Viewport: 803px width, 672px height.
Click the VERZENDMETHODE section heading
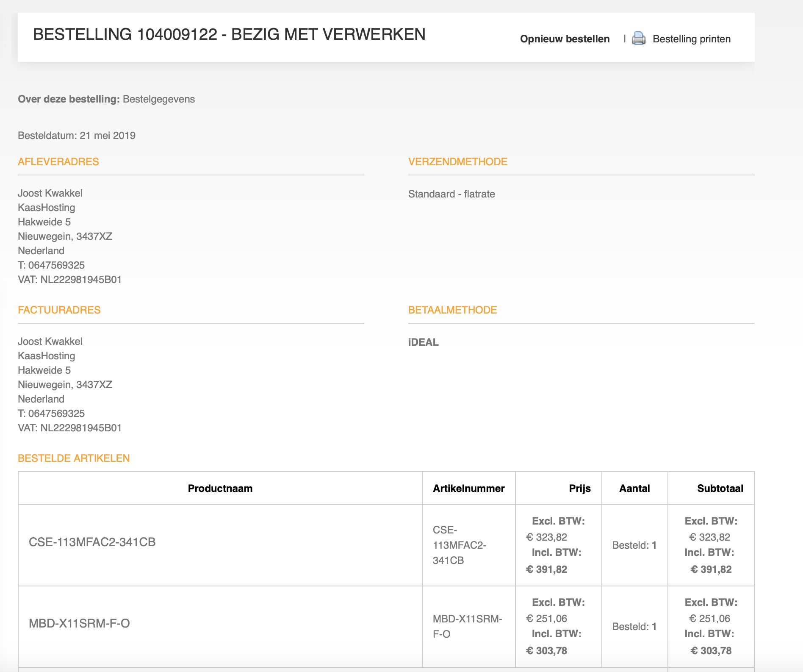[457, 161]
